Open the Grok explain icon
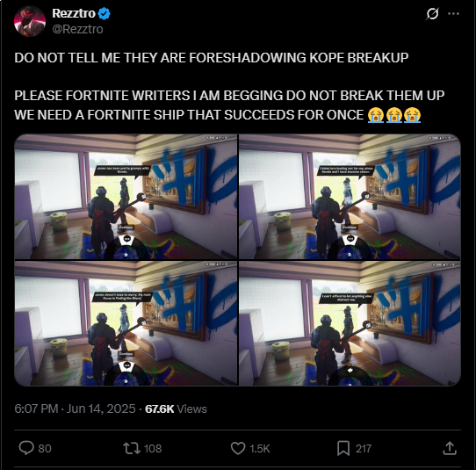476x470 pixels. (x=432, y=14)
